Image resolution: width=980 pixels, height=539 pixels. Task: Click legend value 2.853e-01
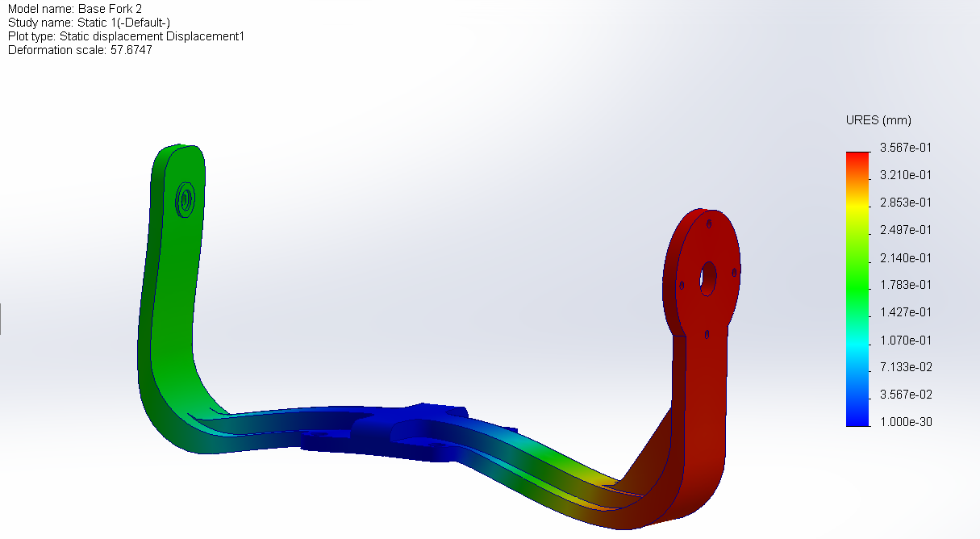tap(907, 203)
